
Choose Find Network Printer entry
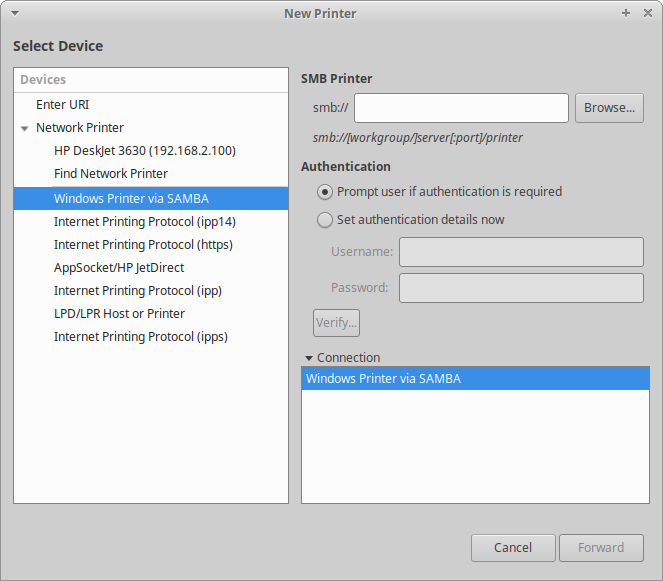[110, 174]
